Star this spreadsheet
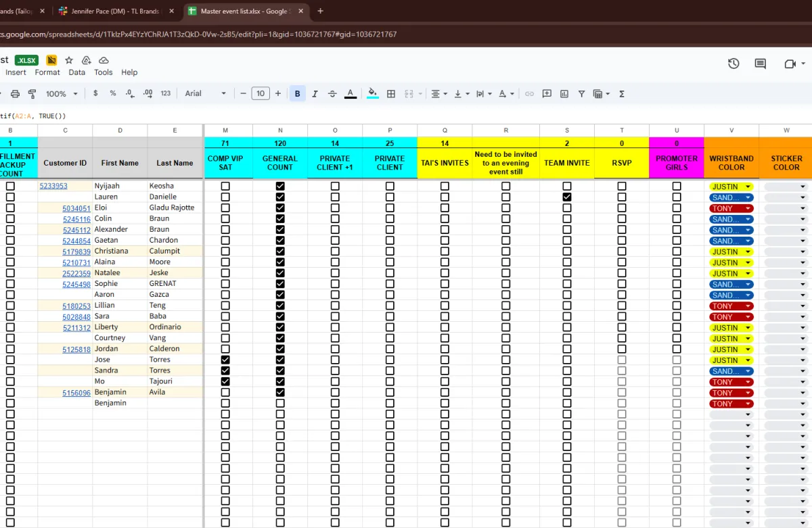 pos(69,60)
